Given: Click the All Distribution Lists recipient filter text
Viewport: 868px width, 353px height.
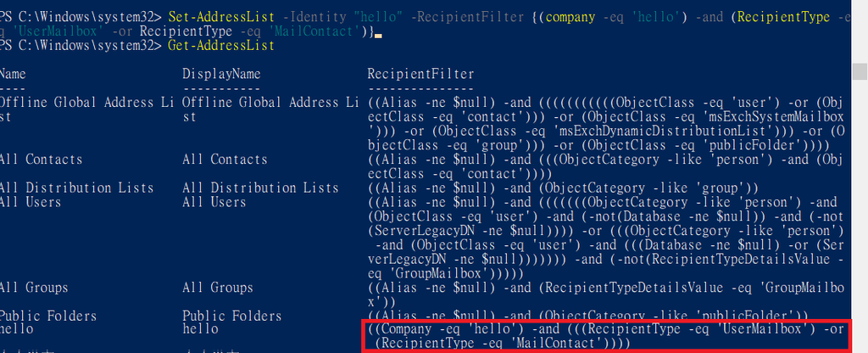Looking at the screenshot, I should pos(564,188).
